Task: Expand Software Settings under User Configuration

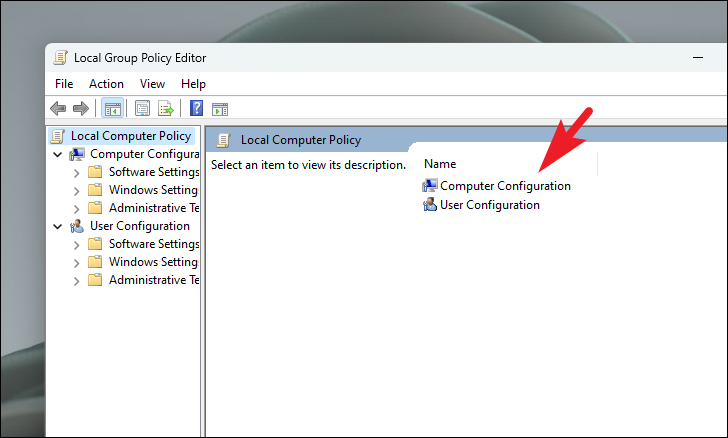Action: pos(77,245)
